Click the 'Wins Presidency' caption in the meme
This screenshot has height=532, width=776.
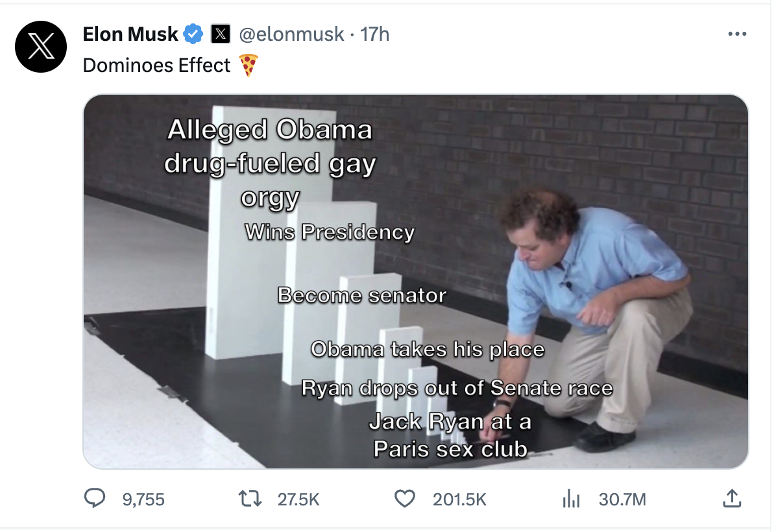coord(329,232)
